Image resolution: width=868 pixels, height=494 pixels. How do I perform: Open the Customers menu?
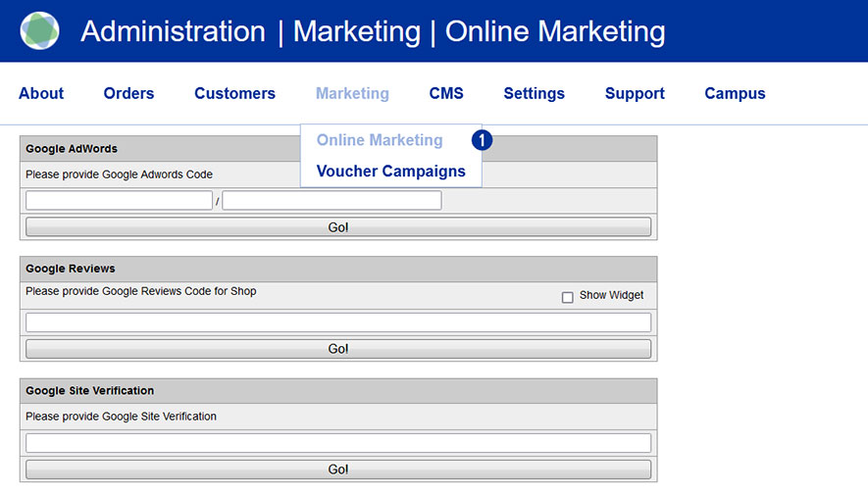tap(234, 94)
